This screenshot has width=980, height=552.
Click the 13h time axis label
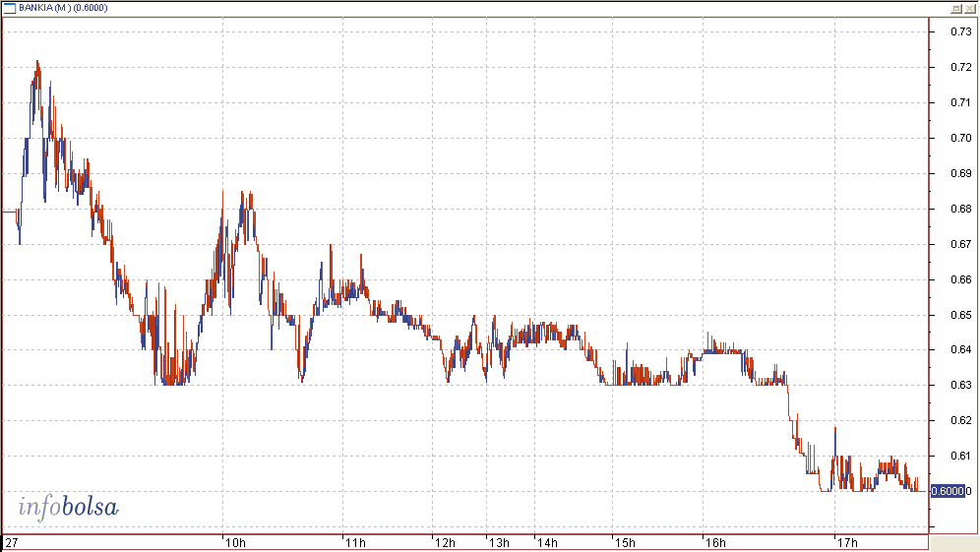pos(499,542)
